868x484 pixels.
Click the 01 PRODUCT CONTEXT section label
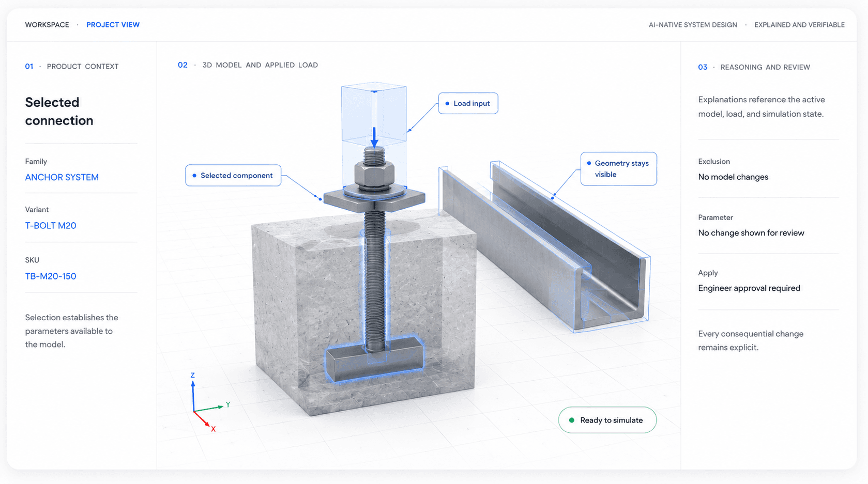tap(72, 67)
